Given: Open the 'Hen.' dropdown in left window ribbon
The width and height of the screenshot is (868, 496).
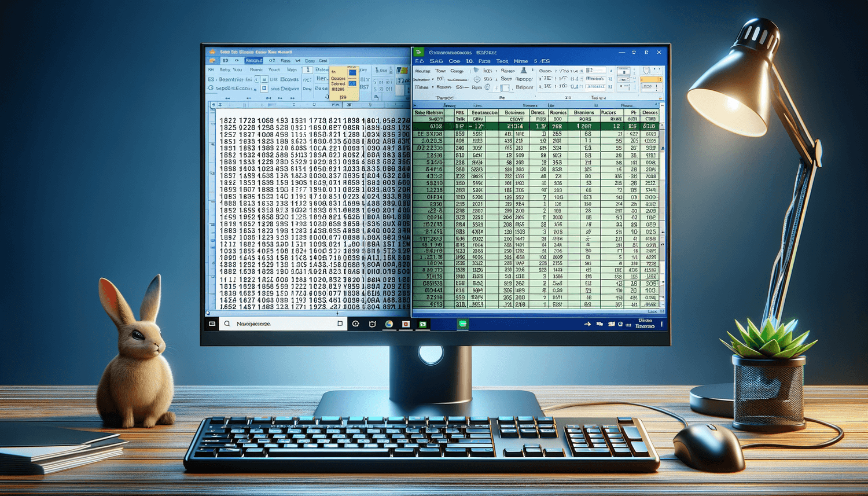Looking at the screenshot, I should (x=322, y=79).
